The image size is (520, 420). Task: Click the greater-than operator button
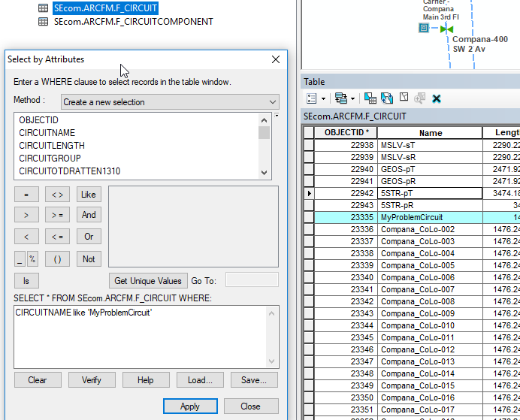pyautogui.click(x=26, y=215)
